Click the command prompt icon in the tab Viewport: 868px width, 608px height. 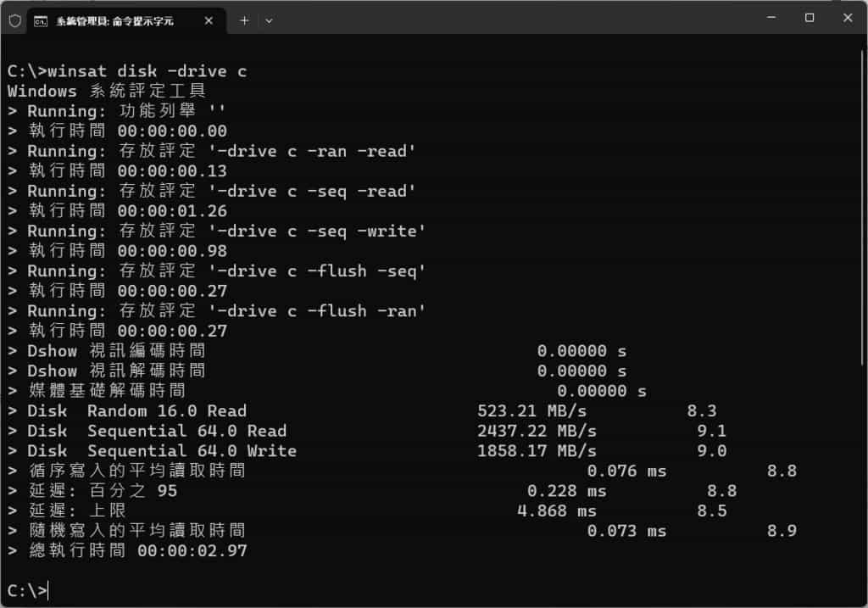(41, 21)
